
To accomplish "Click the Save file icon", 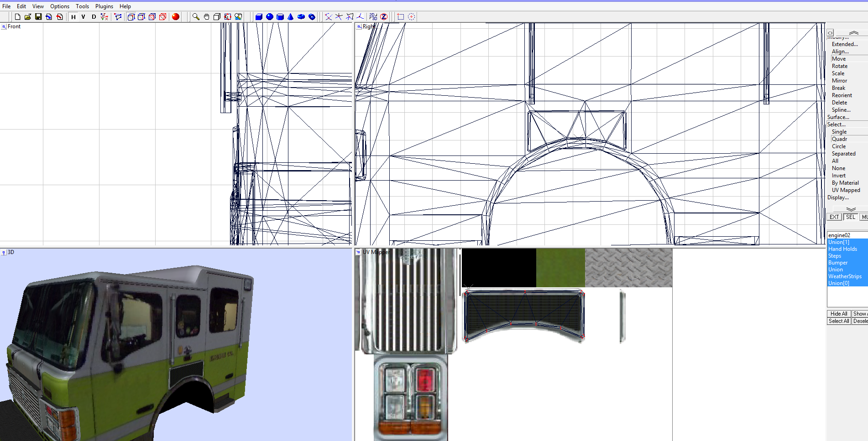I will [38, 16].
